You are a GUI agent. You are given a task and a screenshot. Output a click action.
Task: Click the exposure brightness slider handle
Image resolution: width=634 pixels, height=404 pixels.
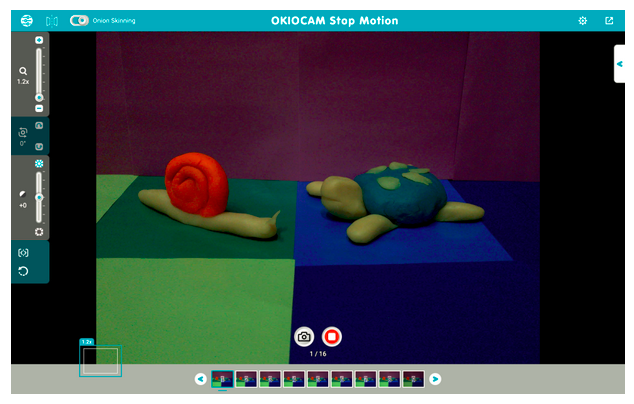click(39, 197)
